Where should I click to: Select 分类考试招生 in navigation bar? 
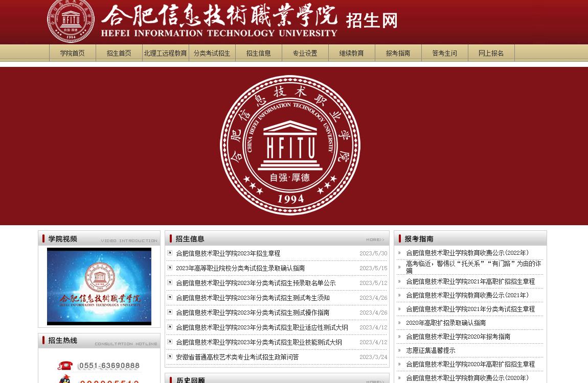pos(212,53)
